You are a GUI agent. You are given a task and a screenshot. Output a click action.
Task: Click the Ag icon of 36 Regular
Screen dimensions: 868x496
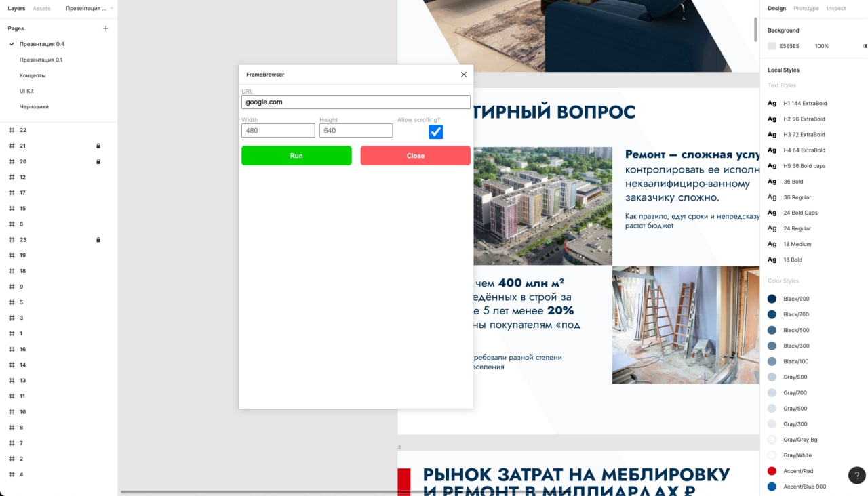click(x=772, y=197)
